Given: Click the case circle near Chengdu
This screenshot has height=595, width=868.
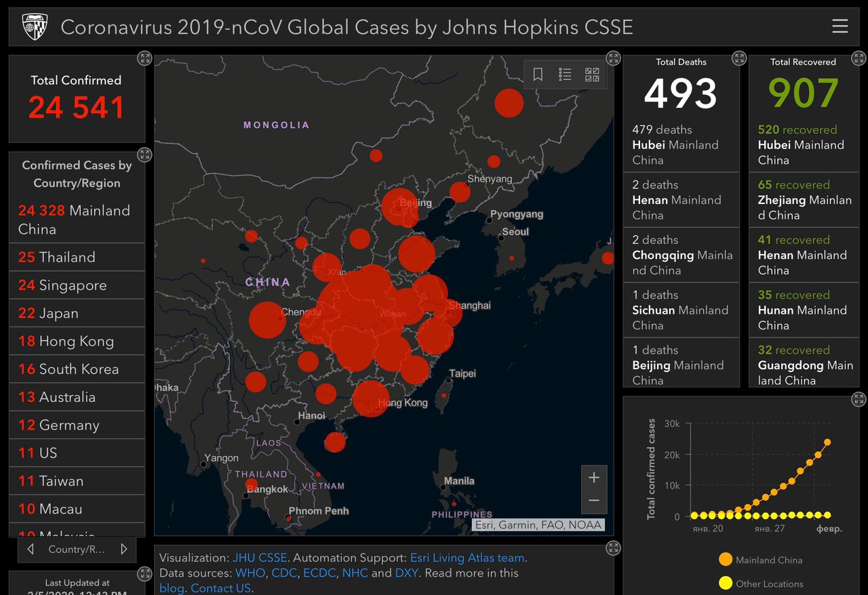Looking at the screenshot, I should (267, 320).
